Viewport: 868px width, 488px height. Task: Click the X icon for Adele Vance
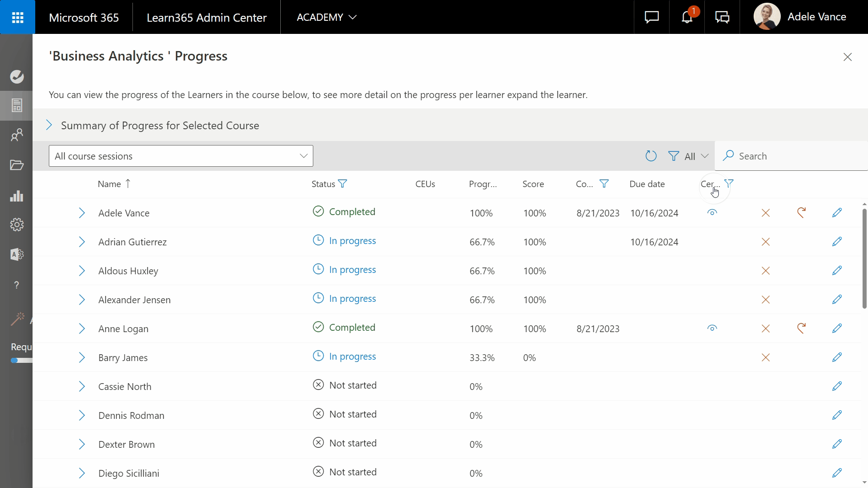765,213
